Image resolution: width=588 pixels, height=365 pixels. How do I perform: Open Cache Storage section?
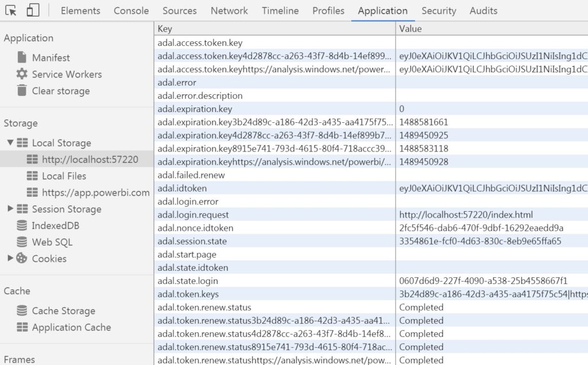(63, 310)
